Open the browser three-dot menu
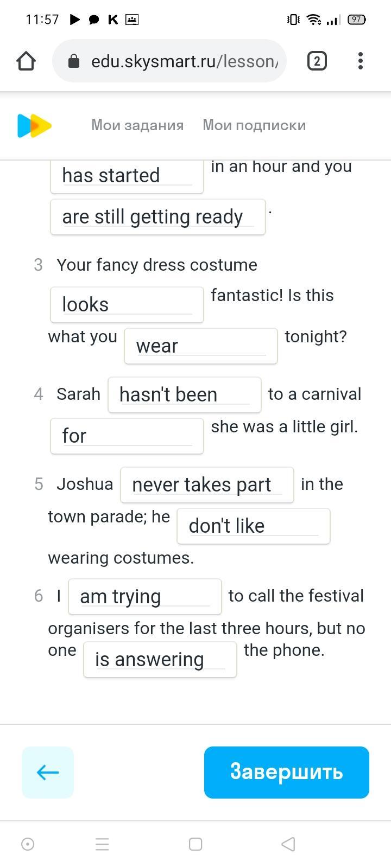This screenshot has width=391, height=868. (361, 61)
